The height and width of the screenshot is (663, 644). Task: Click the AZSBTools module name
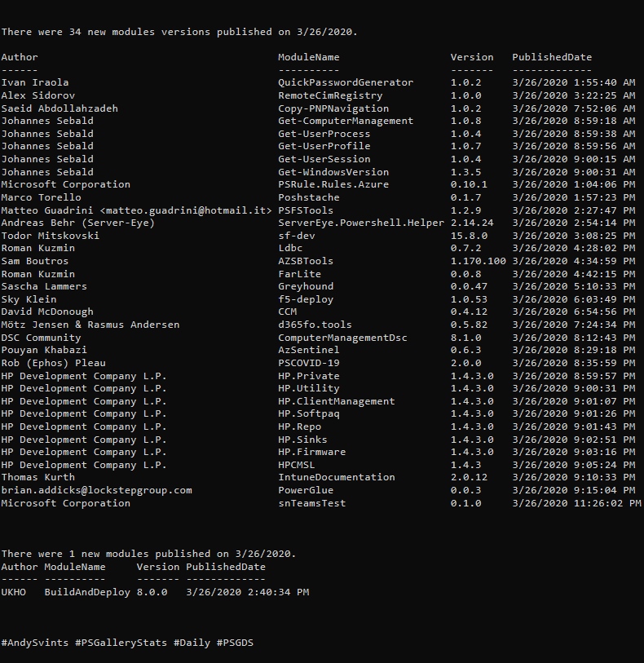pyautogui.click(x=306, y=261)
